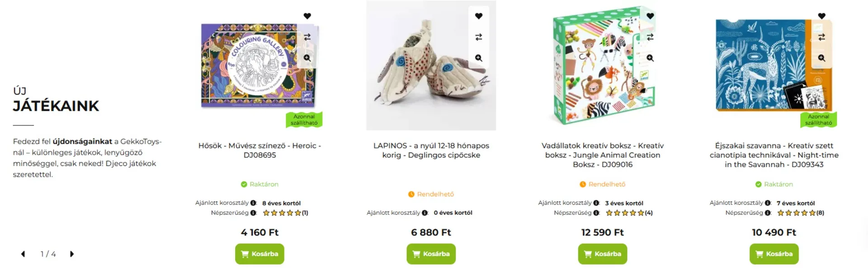Screen dimensions: 868x273
Task: Open info icon beside Népszerűség for Hősök
Action: pyautogui.click(x=253, y=213)
